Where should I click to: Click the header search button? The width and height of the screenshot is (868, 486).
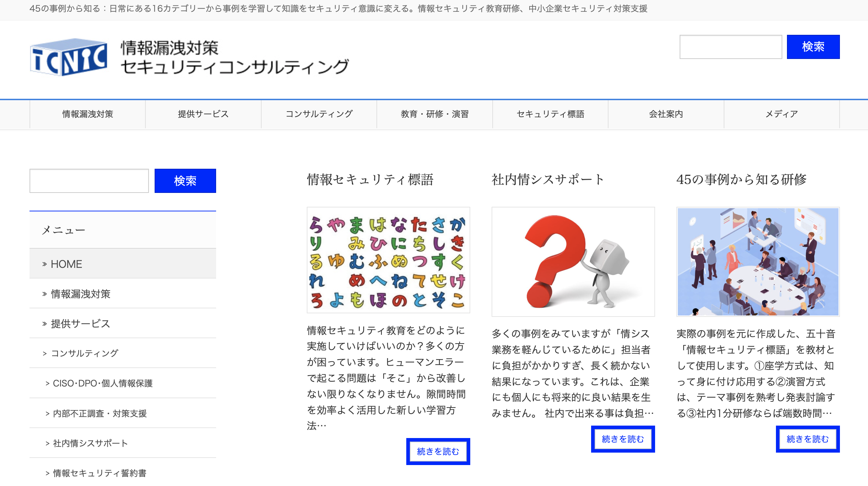(x=813, y=47)
